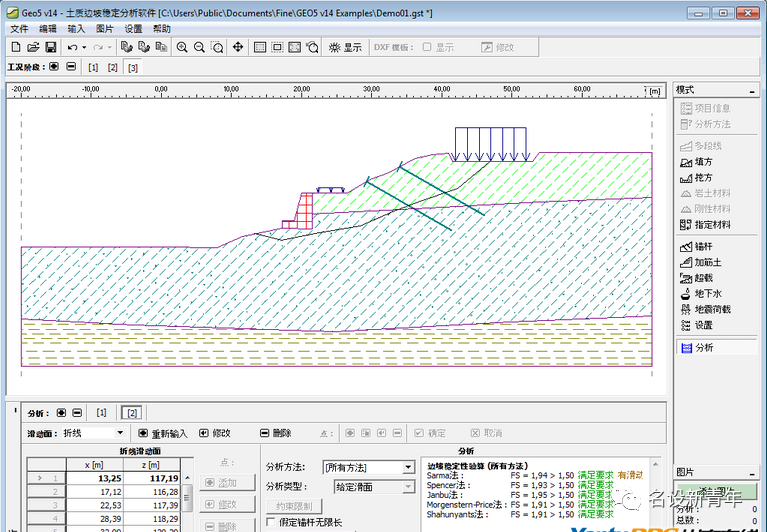This screenshot has width=767, height=532.
Task: Create a new file with toolbar icon
Action: coord(16,47)
